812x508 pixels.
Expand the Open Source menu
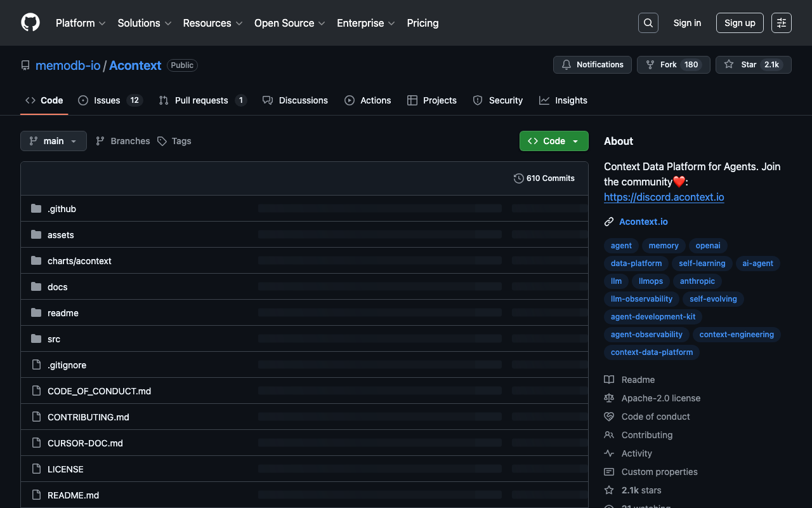coord(289,23)
